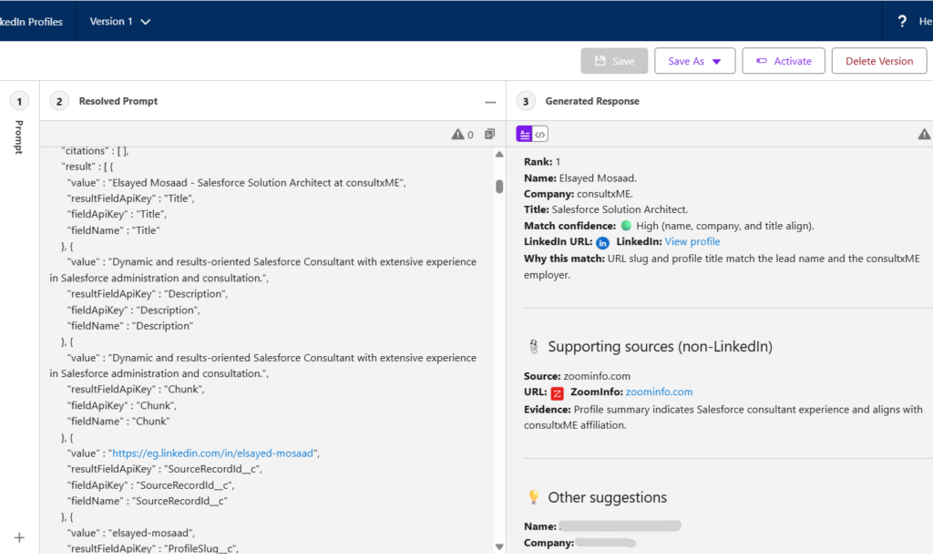Open the Save As dropdown menu

[x=694, y=61]
